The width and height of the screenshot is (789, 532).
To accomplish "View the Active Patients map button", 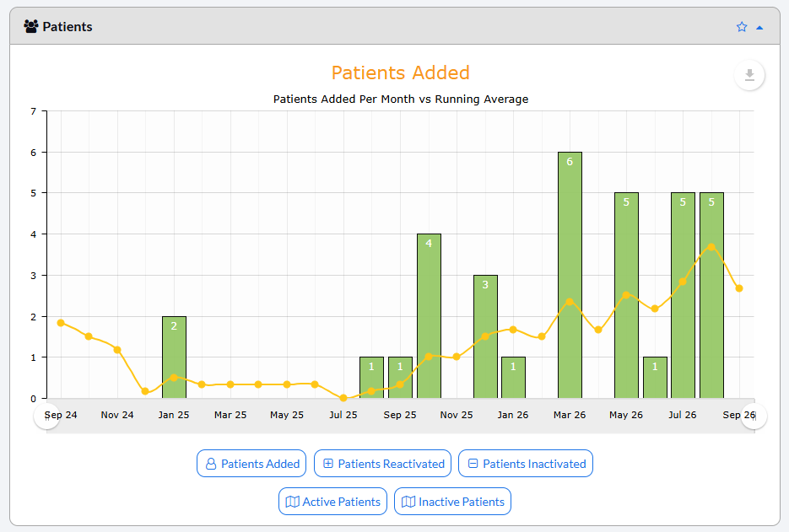I will [332, 502].
